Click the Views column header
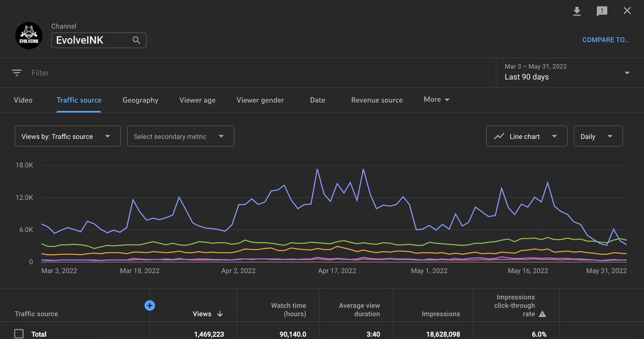The height and width of the screenshot is (339, 644). [x=202, y=314]
